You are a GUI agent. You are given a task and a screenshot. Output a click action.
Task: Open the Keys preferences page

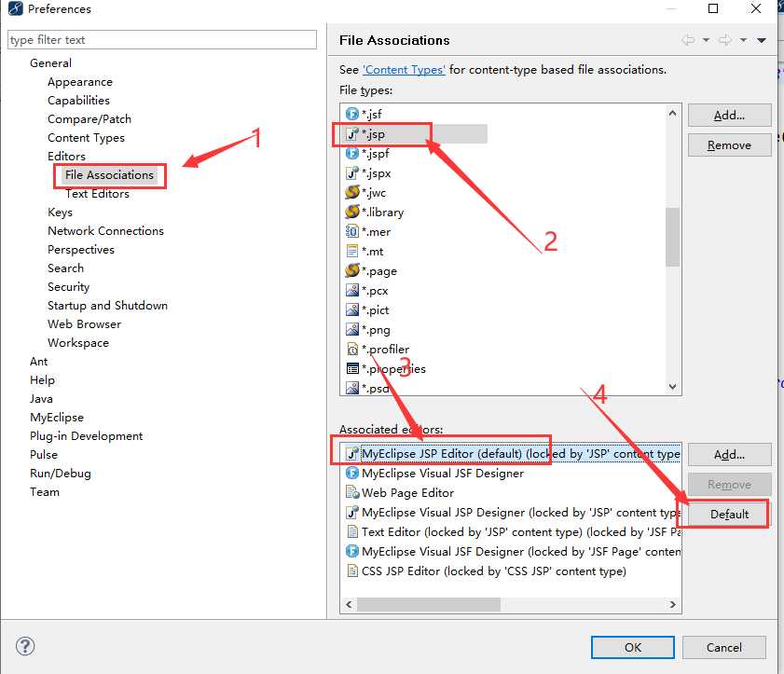point(60,212)
